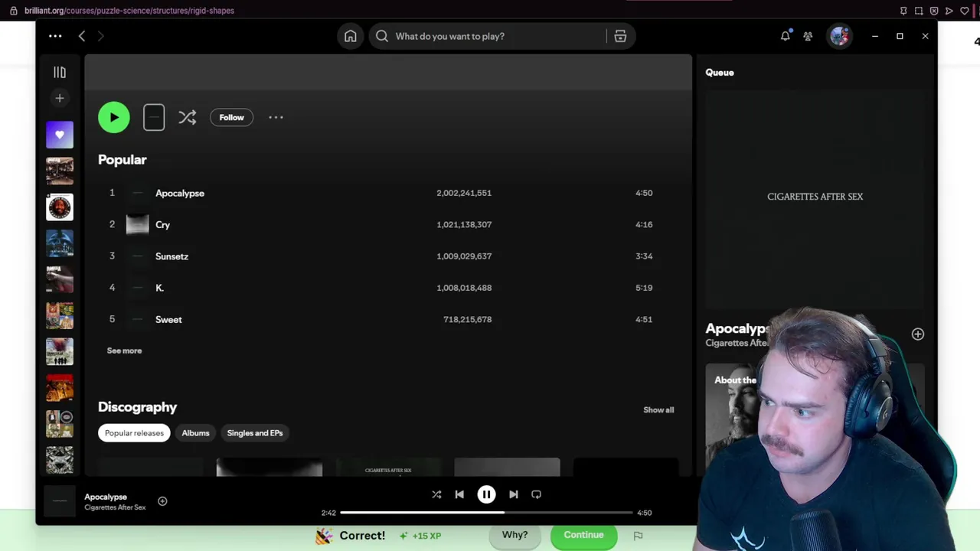Click browser pin extension icon

pos(903,11)
